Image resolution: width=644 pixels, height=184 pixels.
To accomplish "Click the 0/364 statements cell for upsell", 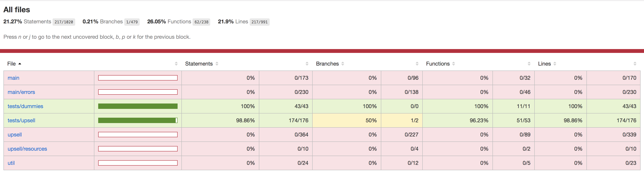I will click(x=286, y=135).
